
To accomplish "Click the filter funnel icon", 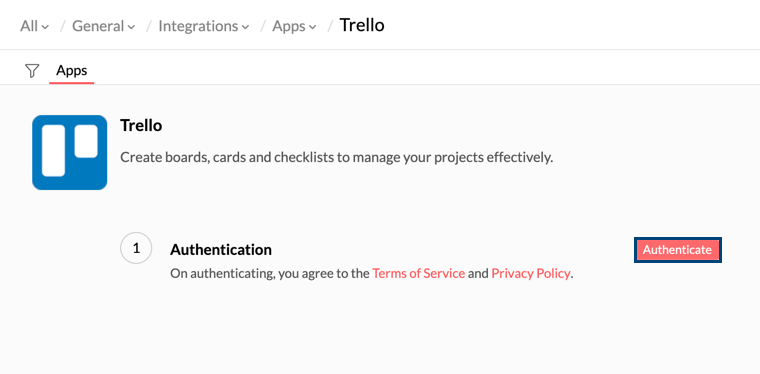I will (x=32, y=71).
